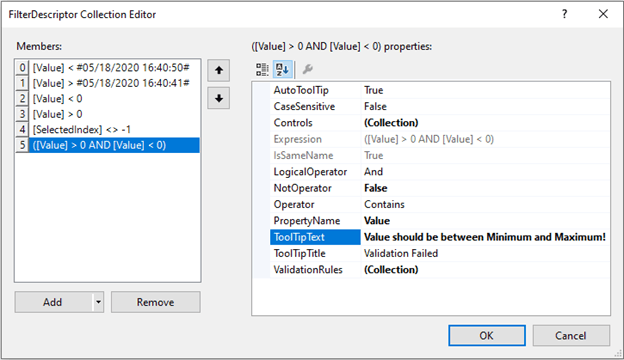Viewport: 624px width, 360px height.
Task: Select the Controls property name
Action: tap(293, 123)
